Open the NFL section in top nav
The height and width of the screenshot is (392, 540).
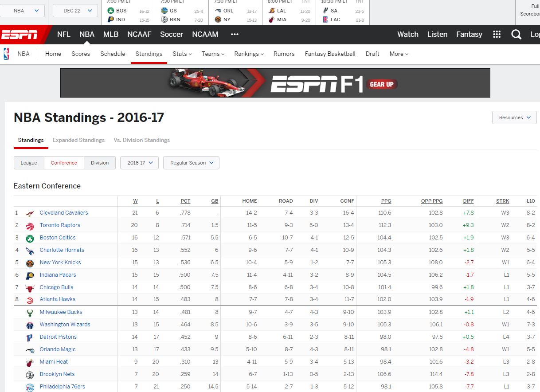coord(64,35)
